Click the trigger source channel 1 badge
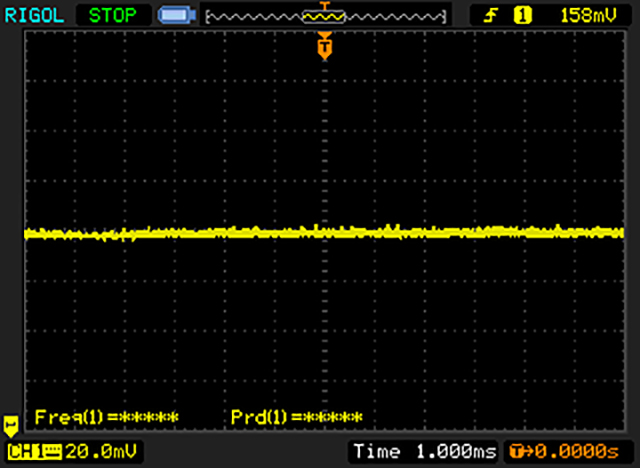The height and width of the screenshot is (468, 640). tap(522, 16)
